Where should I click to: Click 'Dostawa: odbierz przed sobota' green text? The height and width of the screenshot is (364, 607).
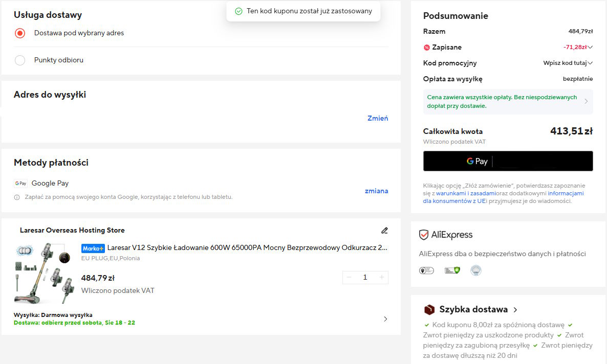(74, 323)
